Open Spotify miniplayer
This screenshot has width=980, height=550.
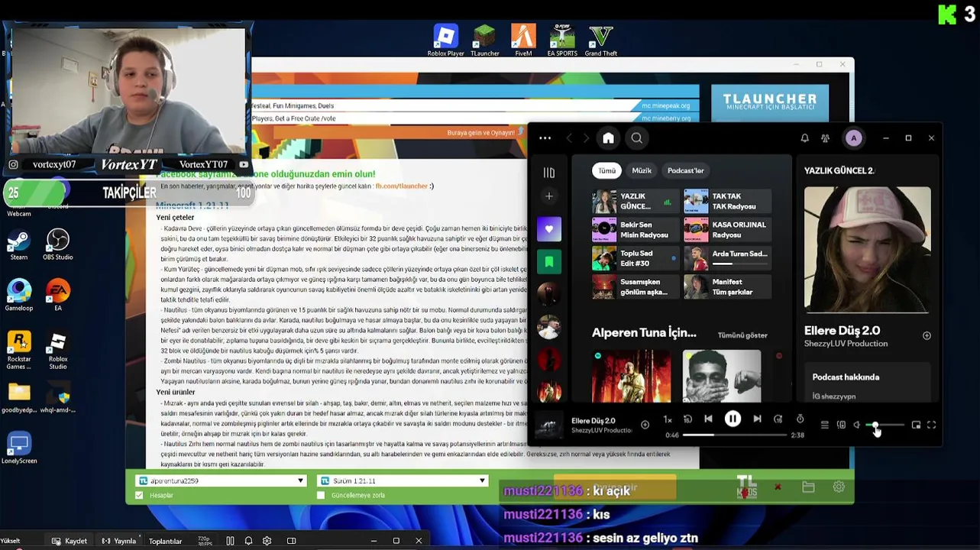pyautogui.click(x=916, y=425)
